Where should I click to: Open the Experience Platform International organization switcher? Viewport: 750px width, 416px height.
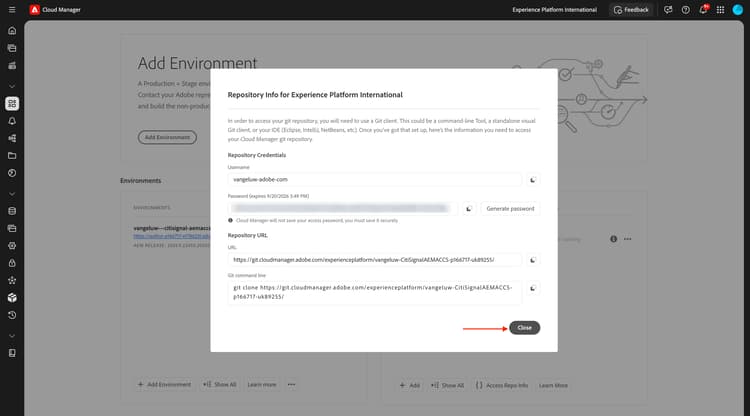click(554, 10)
